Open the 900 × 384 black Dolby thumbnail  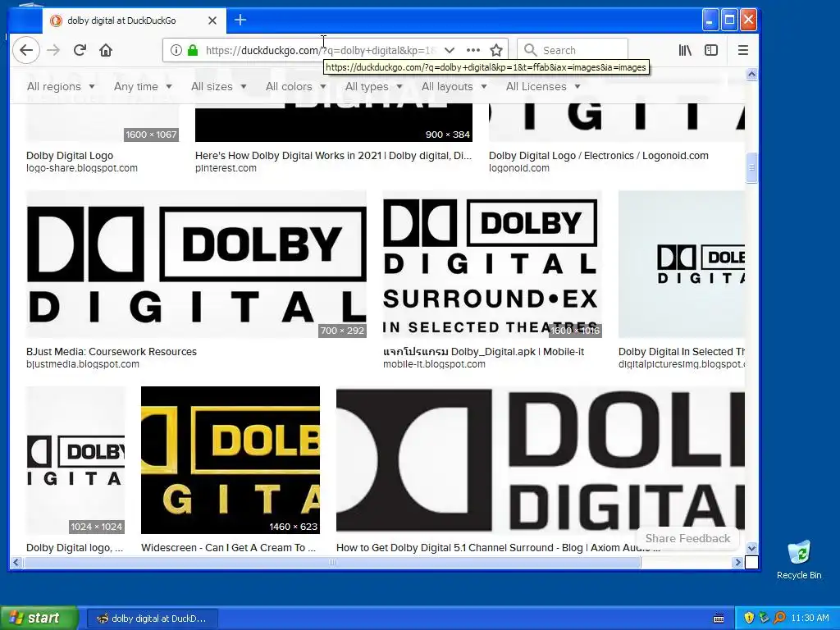pos(334,122)
